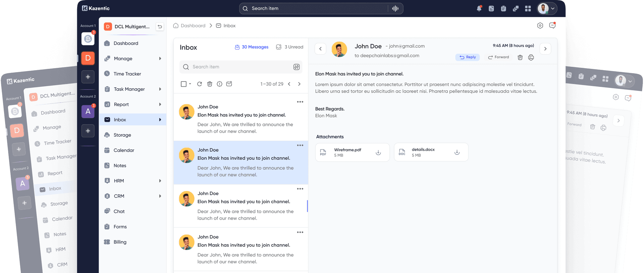Image resolution: width=644 pixels, height=273 pixels.
Task: Open the clipboard tasks icon in top bar
Action: pos(503,8)
